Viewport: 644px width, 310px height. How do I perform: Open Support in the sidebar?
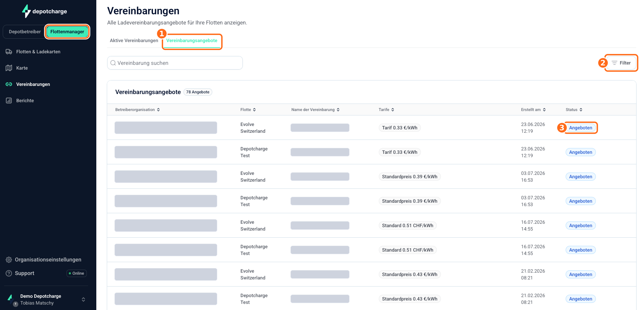tap(24, 273)
